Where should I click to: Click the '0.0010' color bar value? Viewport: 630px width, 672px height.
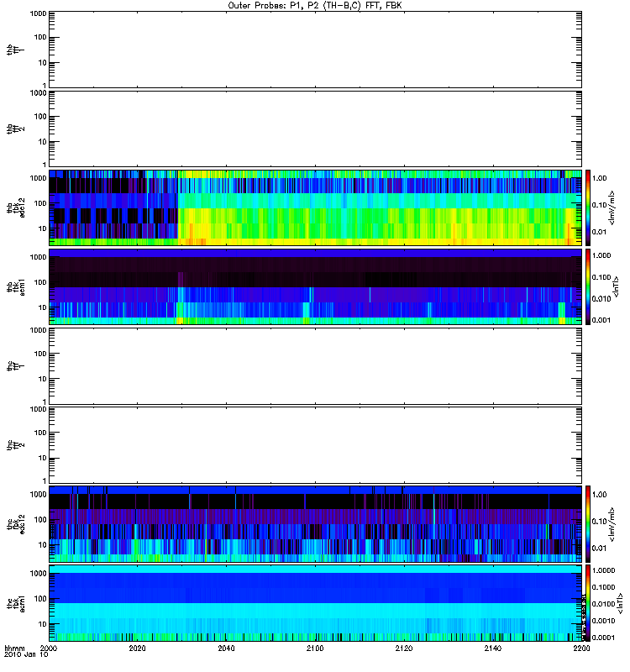tap(603, 621)
